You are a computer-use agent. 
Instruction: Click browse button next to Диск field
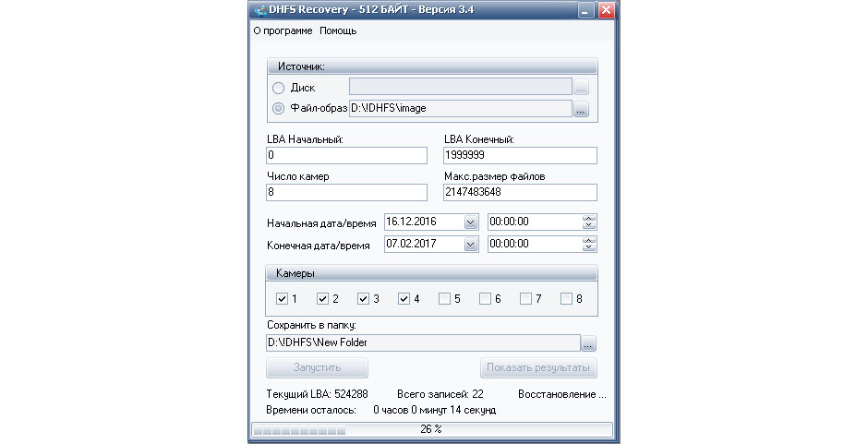581,88
